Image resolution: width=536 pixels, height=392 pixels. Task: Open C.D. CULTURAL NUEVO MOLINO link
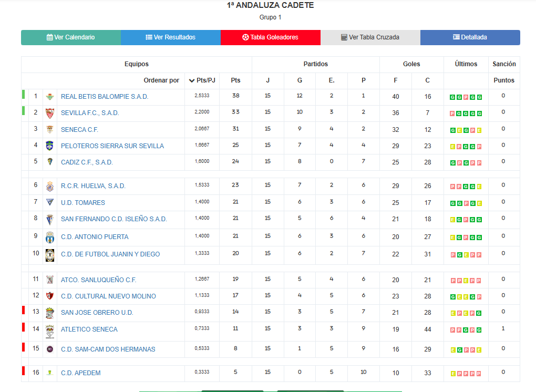[x=108, y=296]
